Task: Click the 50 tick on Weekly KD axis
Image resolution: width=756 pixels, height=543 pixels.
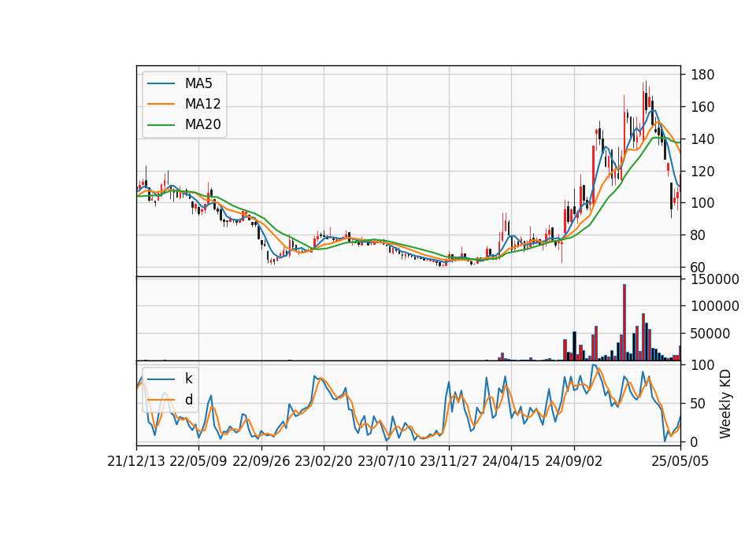Action: pyautogui.click(x=699, y=403)
